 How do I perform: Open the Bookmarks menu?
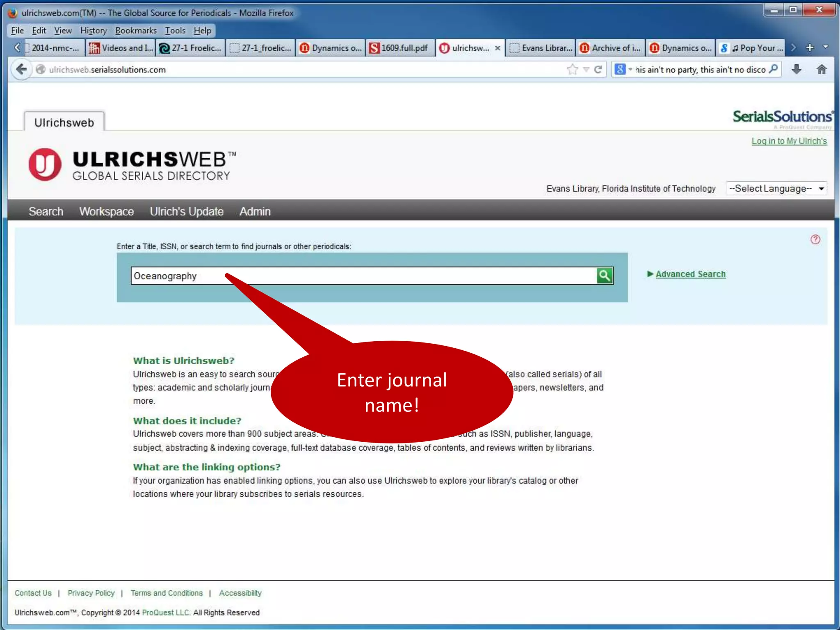136,30
